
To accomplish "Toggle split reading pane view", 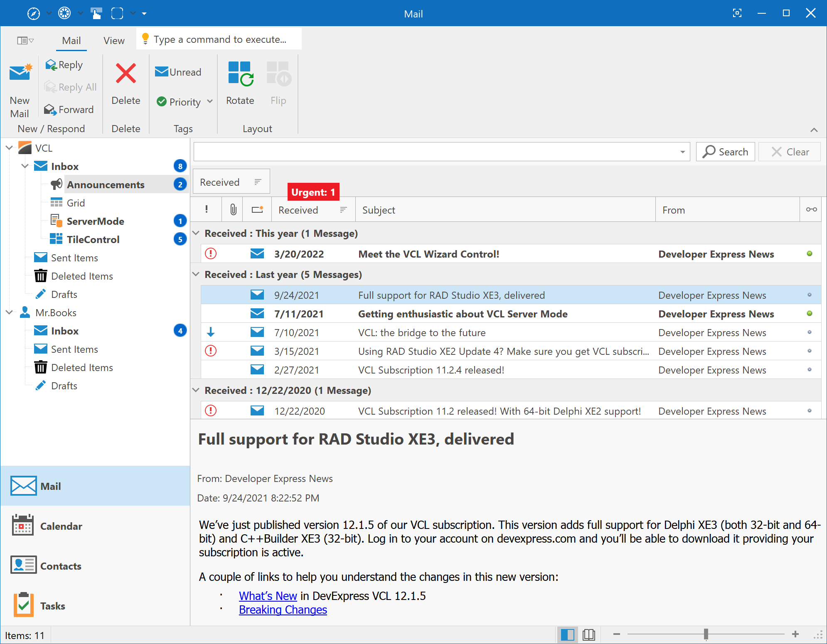I will pos(568,634).
